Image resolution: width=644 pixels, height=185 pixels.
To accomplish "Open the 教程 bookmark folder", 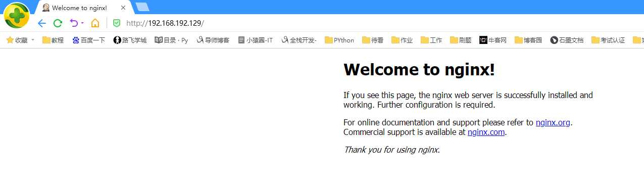I will click(53, 40).
